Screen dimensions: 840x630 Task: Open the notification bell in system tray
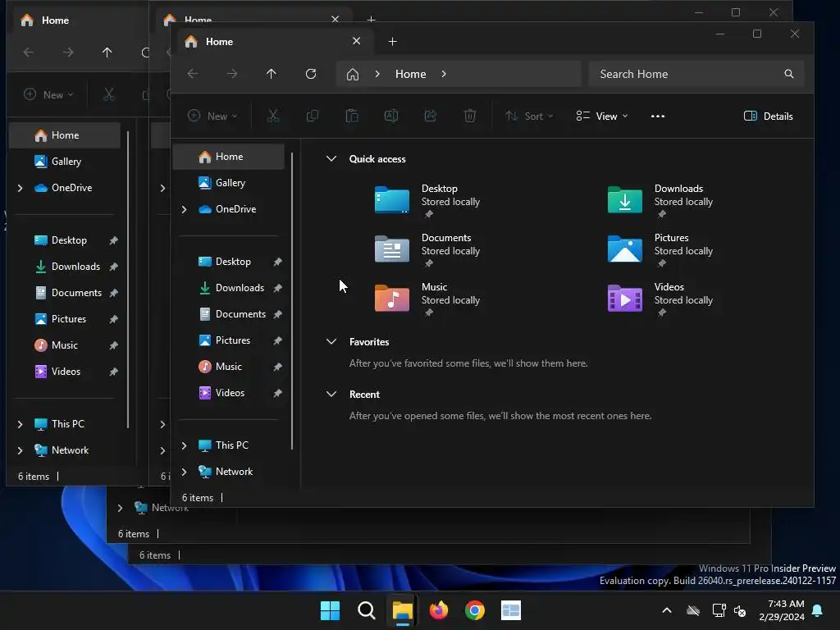coord(818,610)
